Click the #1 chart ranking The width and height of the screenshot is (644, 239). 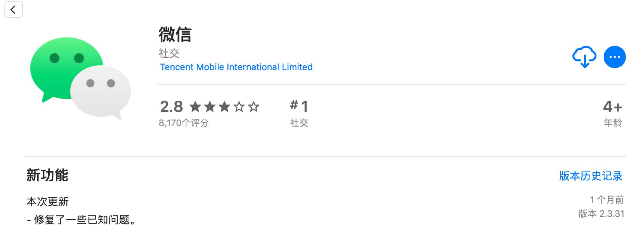pos(299,106)
